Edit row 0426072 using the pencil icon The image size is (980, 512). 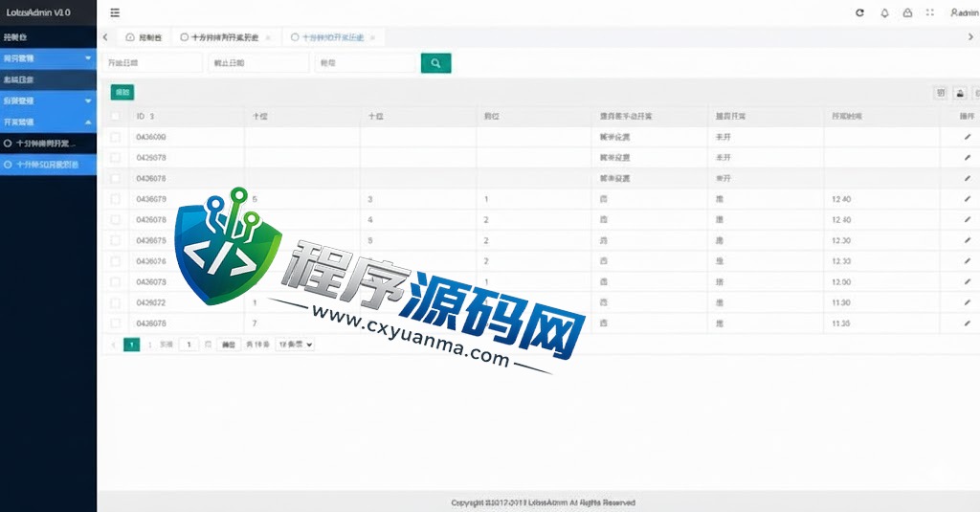click(968, 302)
